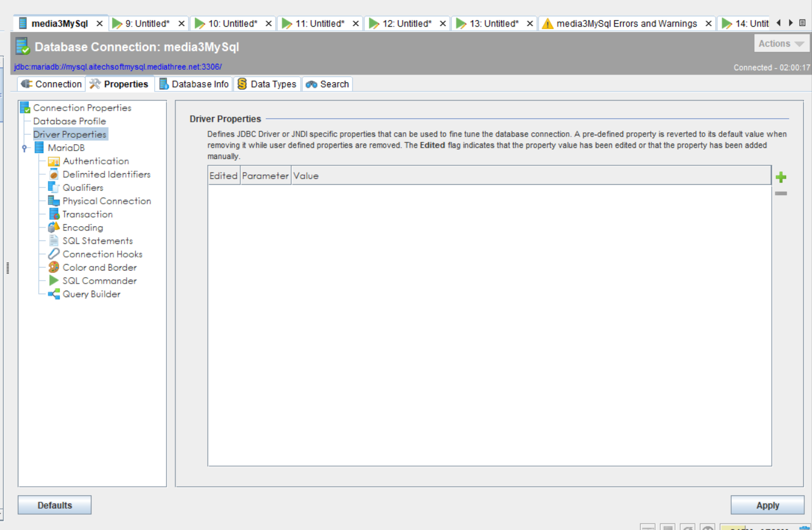812x530 pixels.
Task: Click the Color and Border palette icon
Action: [54, 268]
